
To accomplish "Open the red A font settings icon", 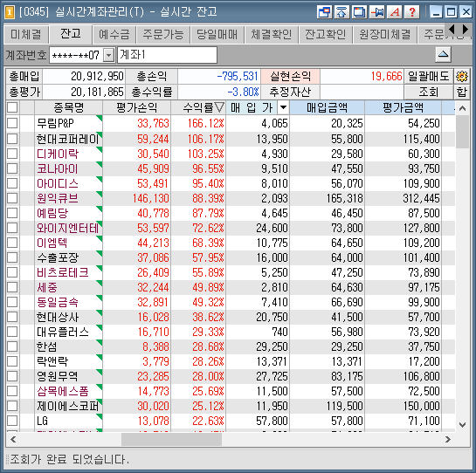I will tap(395, 12).
